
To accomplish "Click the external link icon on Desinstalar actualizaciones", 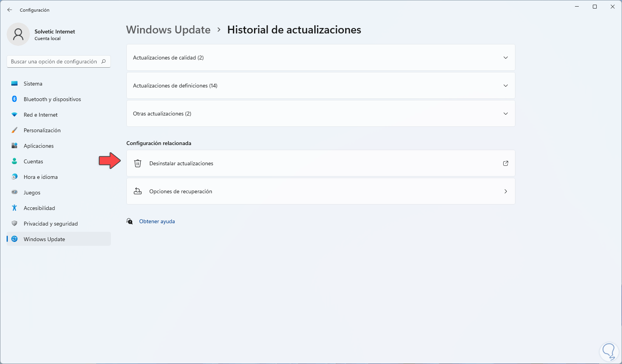I will tap(506, 163).
